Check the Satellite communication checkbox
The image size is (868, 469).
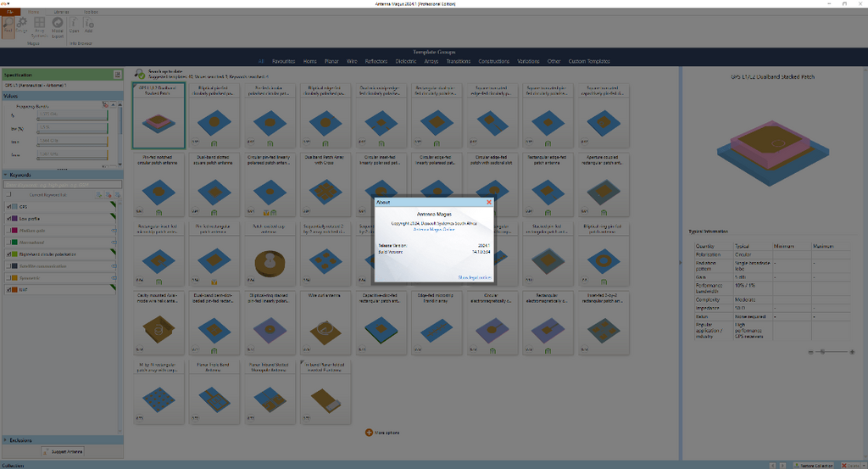pyautogui.click(x=8, y=266)
